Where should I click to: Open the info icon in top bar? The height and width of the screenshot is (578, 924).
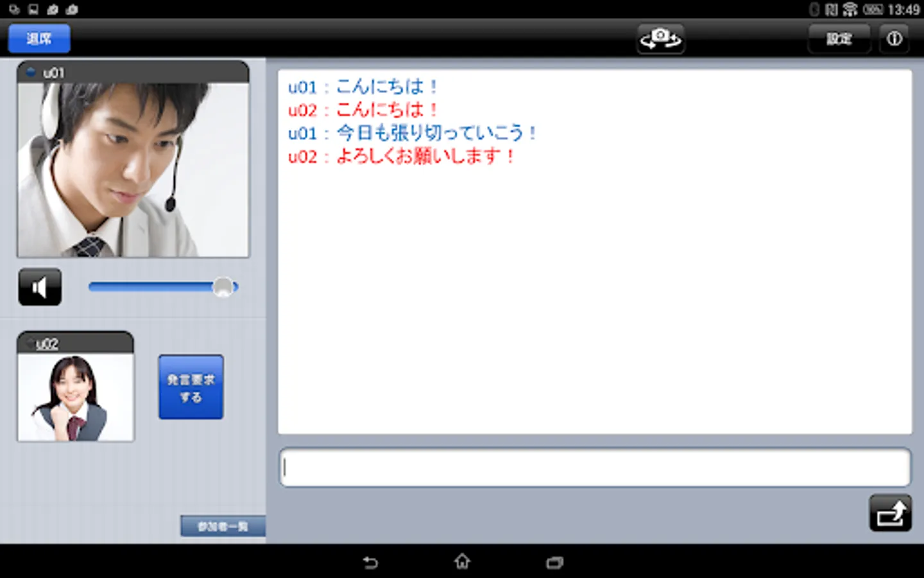894,39
